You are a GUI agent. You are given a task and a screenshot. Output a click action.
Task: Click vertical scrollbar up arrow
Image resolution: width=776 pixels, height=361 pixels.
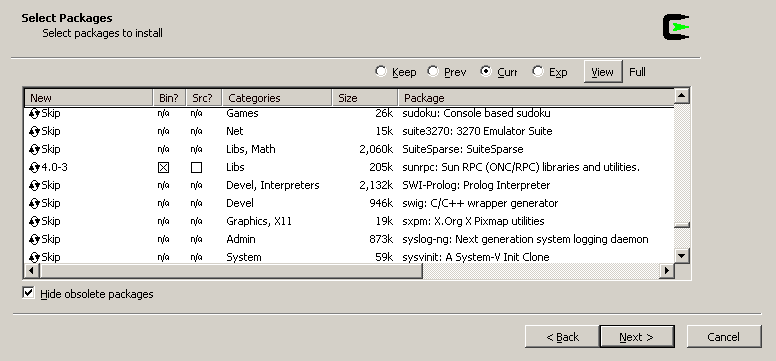[x=682, y=95]
